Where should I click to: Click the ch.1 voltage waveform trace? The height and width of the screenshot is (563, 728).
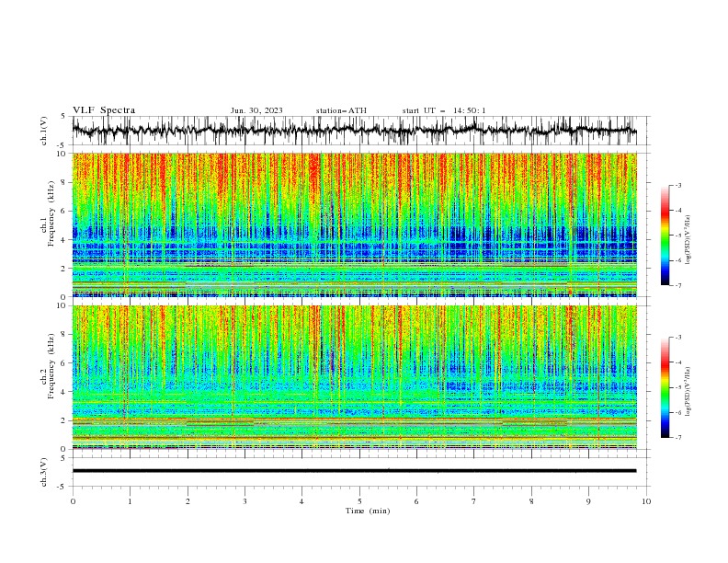pyautogui.click(x=354, y=131)
